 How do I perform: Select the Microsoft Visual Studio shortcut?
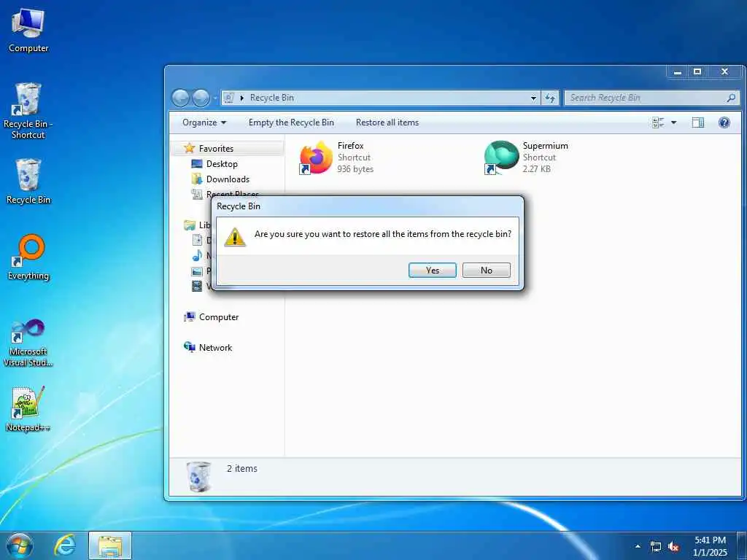pyautogui.click(x=28, y=343)
